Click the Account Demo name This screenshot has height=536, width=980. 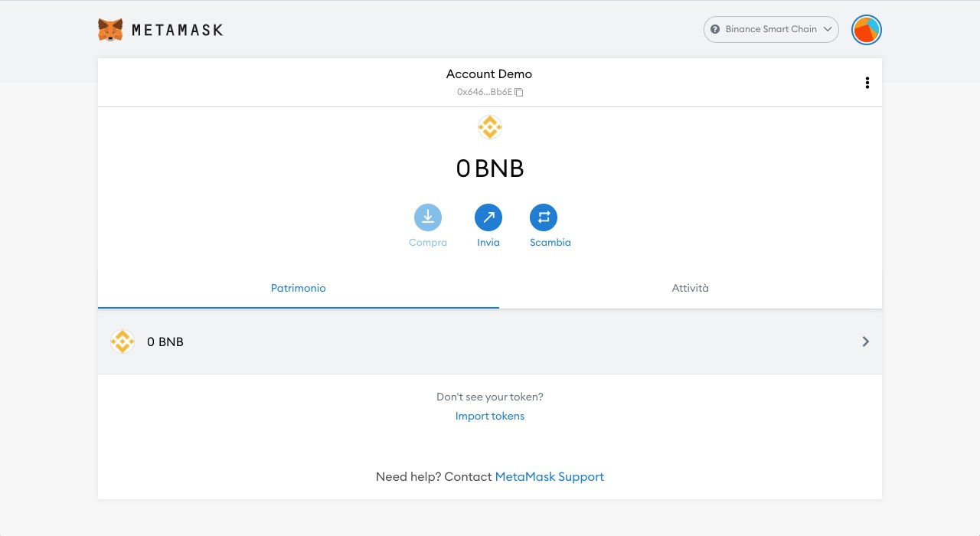point(489,74)
